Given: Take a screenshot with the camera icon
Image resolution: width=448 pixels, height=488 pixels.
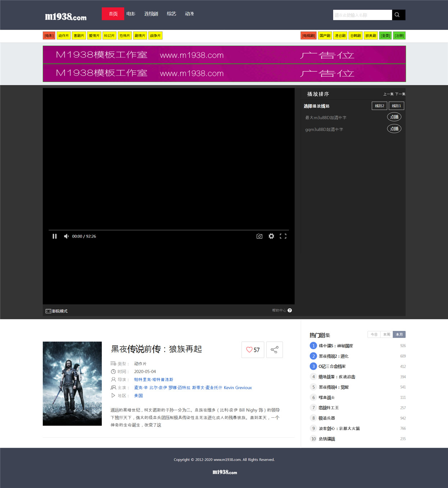Looking at the screenshot, I should pos(259,236).
